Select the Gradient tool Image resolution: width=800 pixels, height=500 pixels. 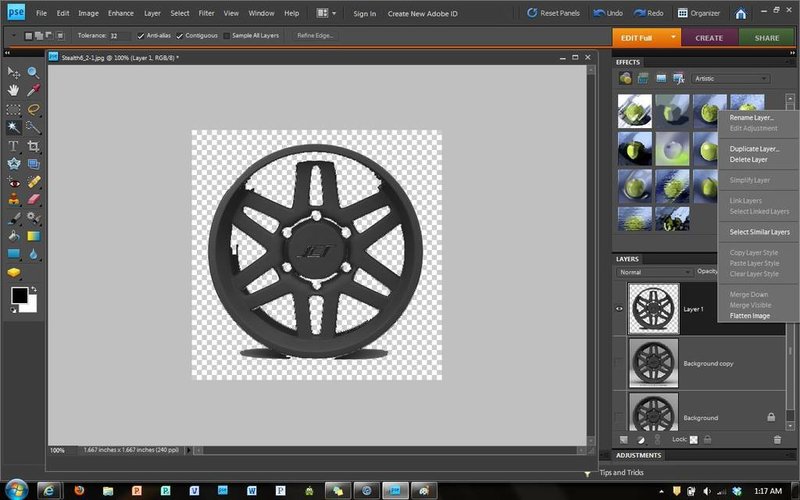click(x=33, y=236)
